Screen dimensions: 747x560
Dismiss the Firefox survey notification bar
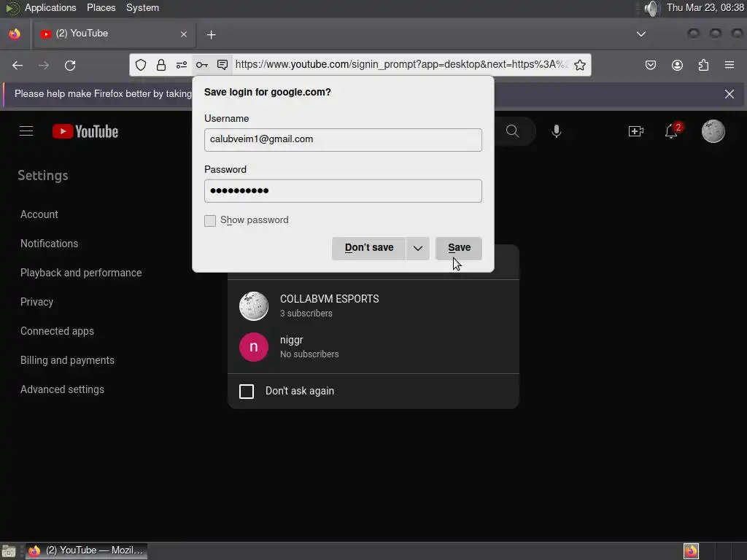point(729,94)
